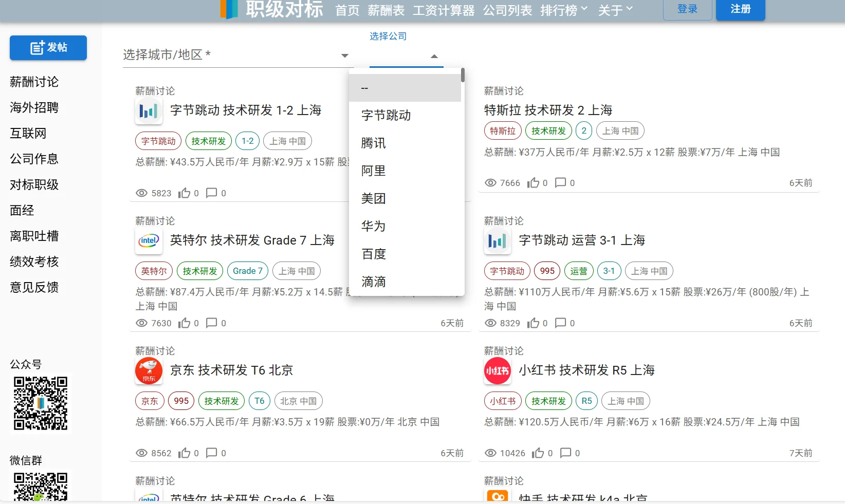Click the Grade 7 tag chip
Image resolution: width=845 pixels, height=504 pixels.
(248, 271)
